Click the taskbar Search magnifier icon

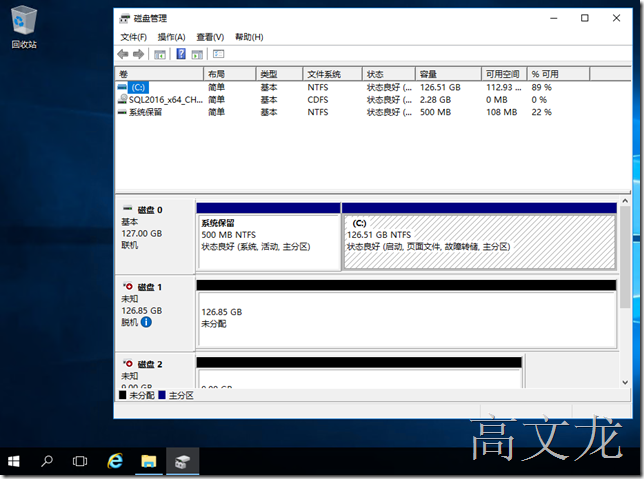(47, 461)
